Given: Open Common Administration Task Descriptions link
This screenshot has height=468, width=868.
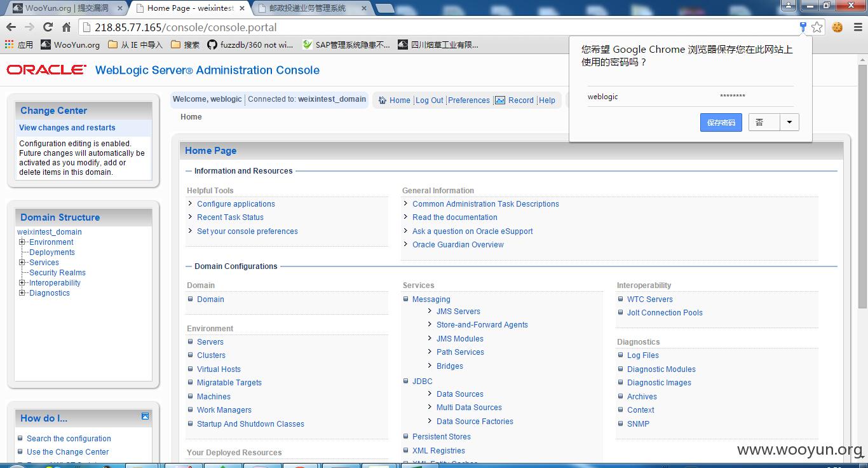Looking at the screenshot, I should click(x=485, y=204).
